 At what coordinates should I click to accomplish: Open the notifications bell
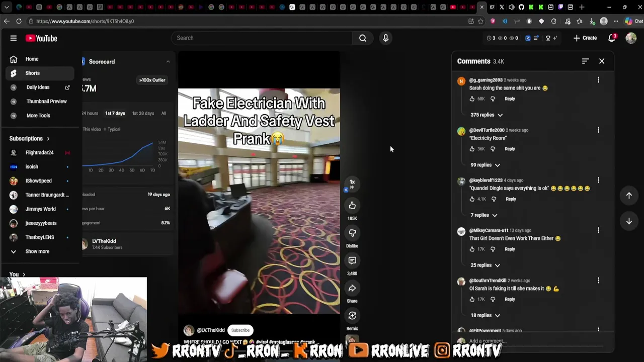point(612,38)
